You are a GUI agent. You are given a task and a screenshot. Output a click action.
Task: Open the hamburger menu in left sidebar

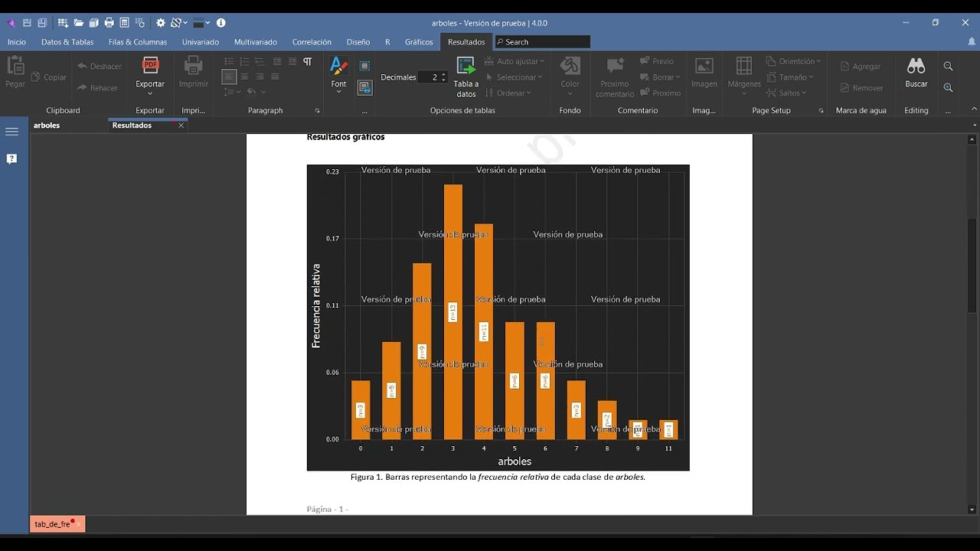tap(11, 132)
